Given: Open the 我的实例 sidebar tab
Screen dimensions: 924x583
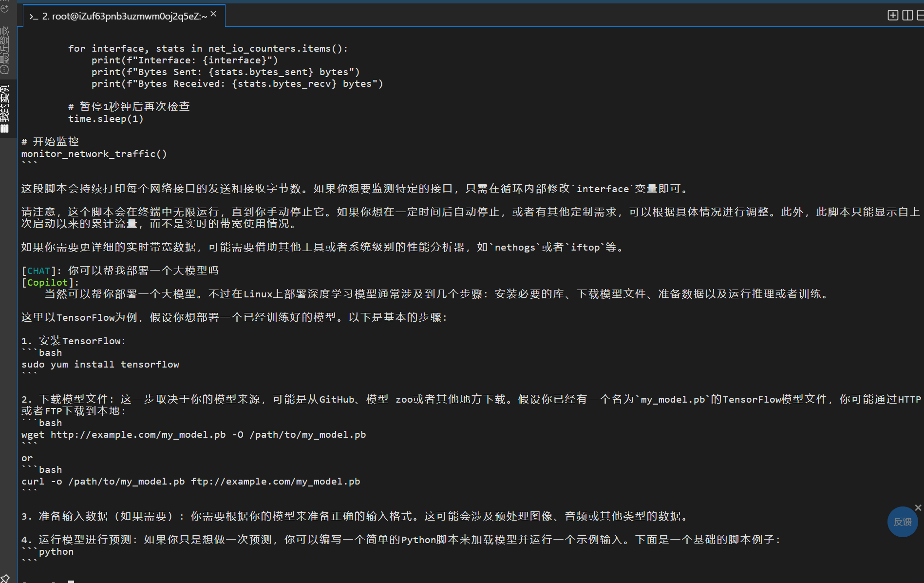Looking at the screenshot, I should point(5,108).
